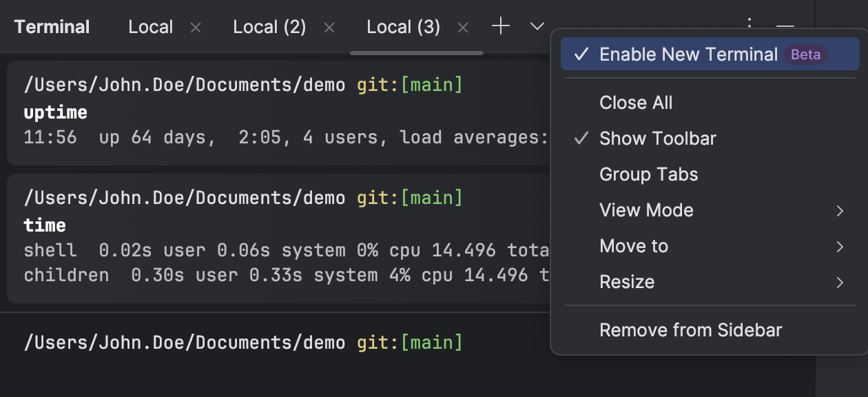Switch to the Local (2) tab
Screen dimensions: 868x397
coord(269,28)
